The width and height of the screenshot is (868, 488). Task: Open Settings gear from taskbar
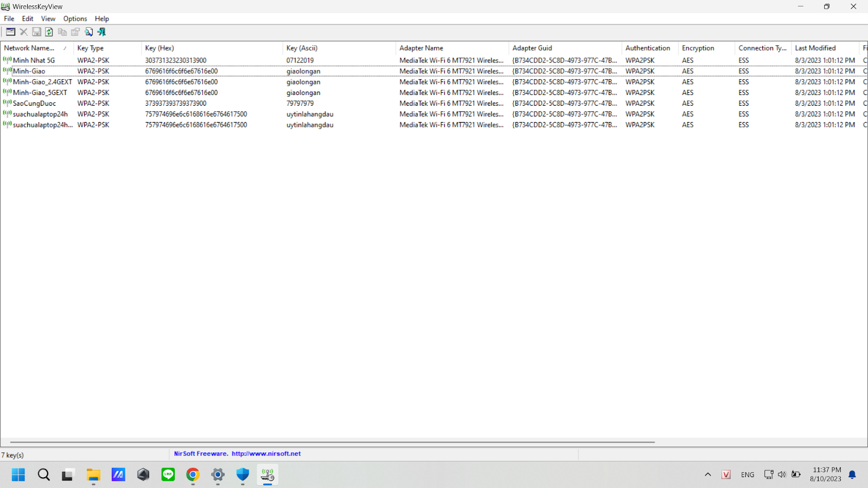218,475
